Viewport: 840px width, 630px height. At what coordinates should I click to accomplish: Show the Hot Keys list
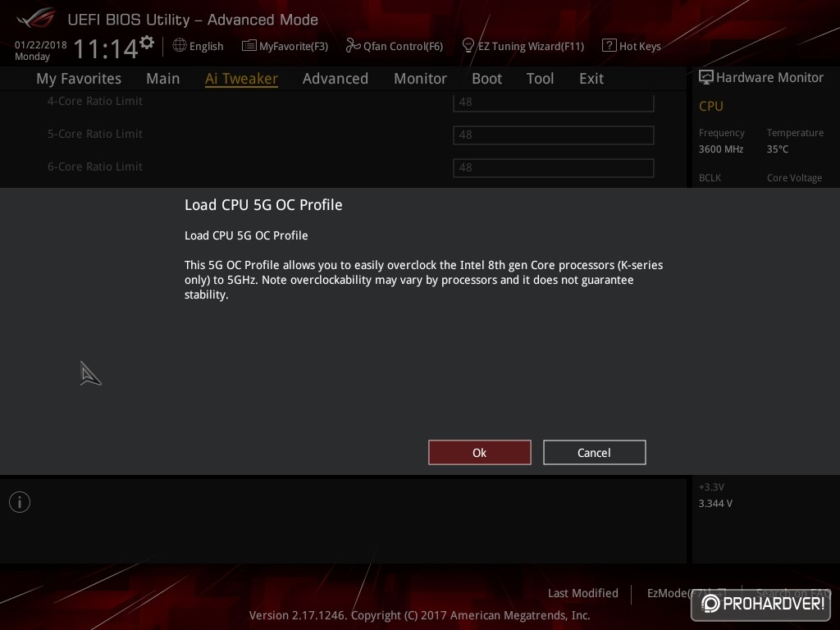click(x=640, y=46)
